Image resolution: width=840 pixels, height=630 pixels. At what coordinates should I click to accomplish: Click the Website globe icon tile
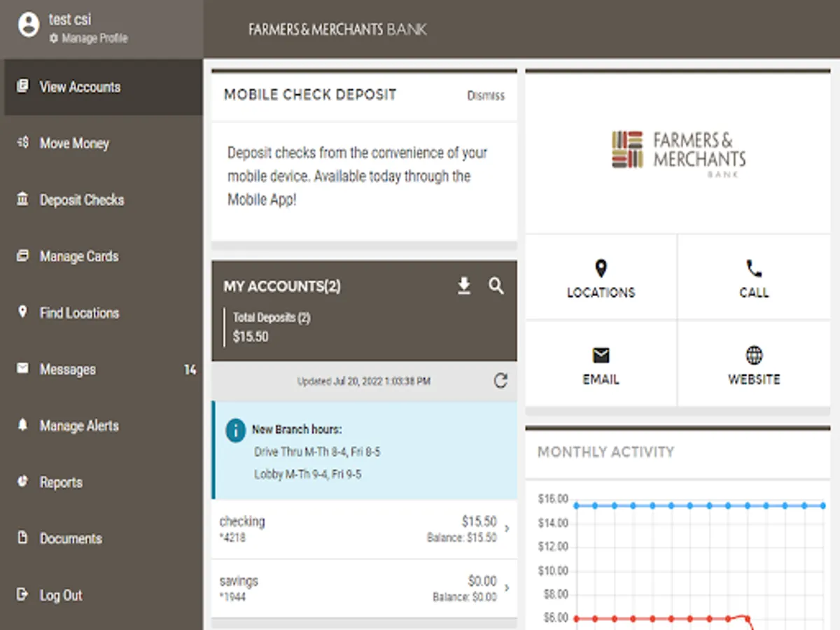coord(754,356)
